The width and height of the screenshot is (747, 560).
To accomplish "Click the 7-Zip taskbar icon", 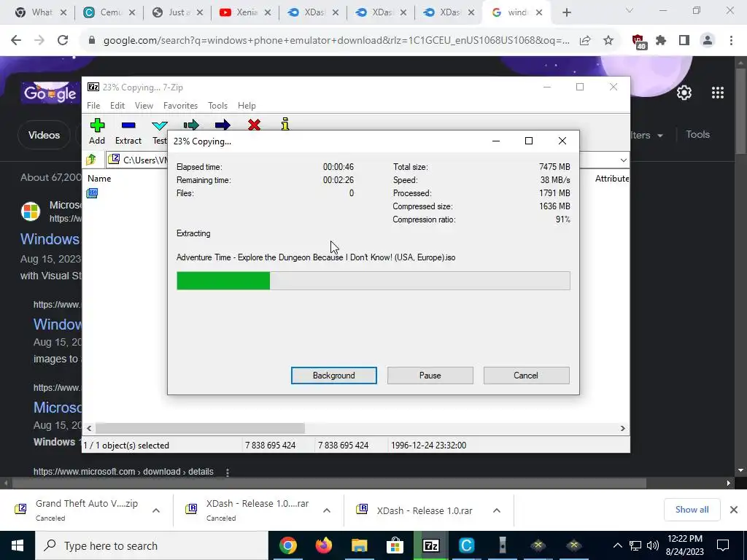I will [430, 545].
